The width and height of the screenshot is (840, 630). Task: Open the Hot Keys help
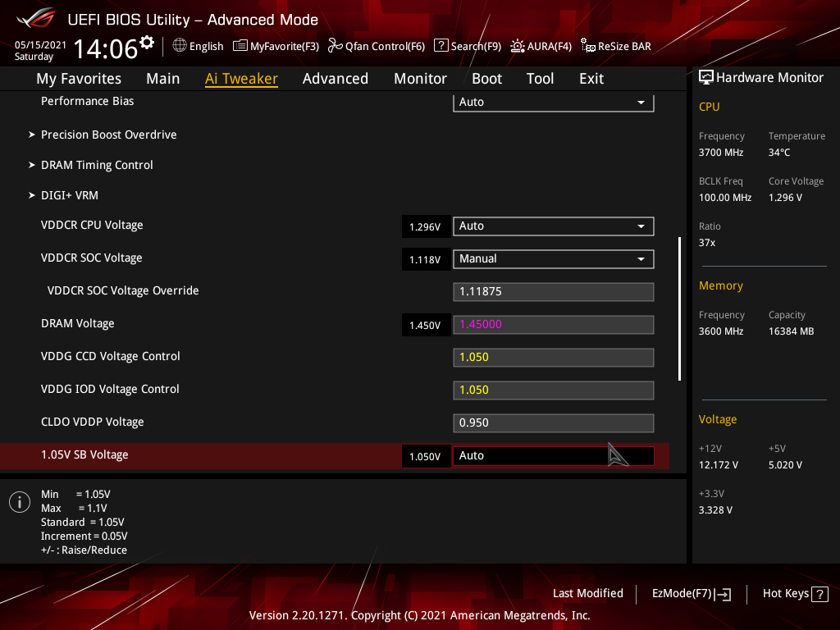click(x=795, y=594)
